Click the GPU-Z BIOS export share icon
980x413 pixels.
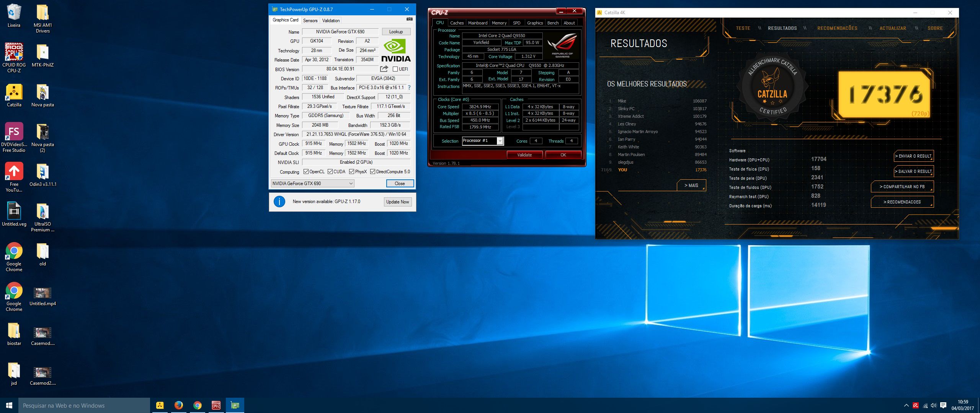point(384,69)
